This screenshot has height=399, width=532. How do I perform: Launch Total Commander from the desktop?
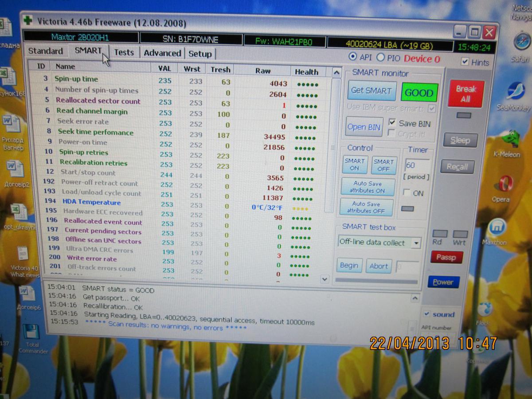coord(31,332)
